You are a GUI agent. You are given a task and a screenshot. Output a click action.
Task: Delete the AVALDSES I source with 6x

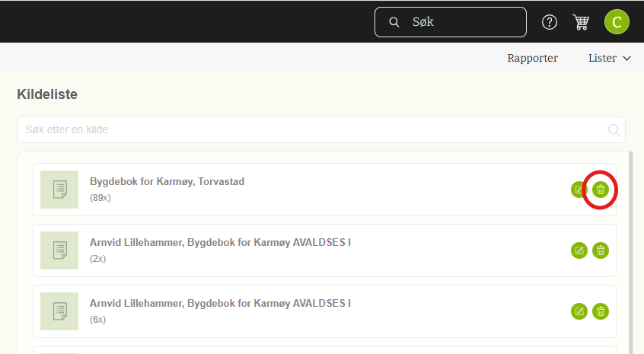coord(601,311)
